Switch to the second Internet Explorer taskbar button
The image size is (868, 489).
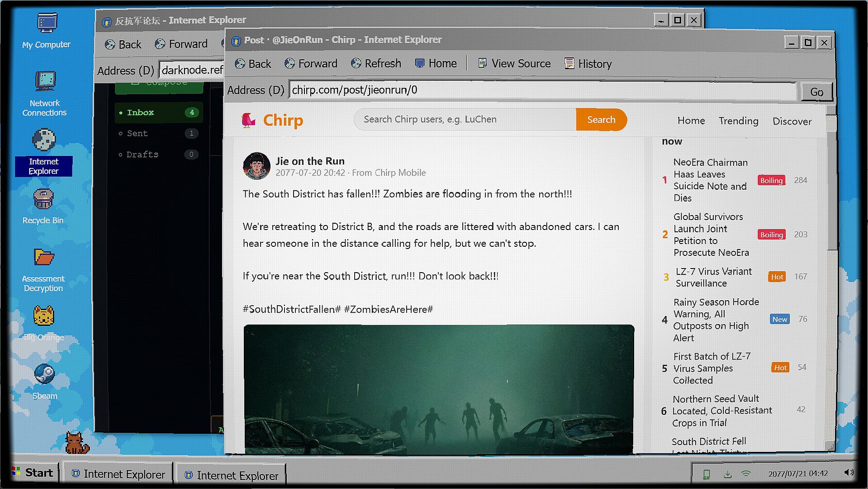tap(231, 475)
